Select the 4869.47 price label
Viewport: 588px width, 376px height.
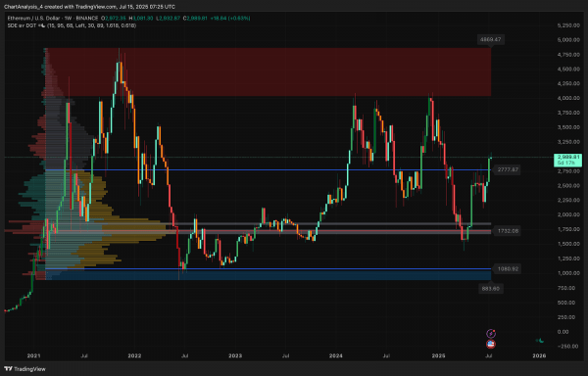(491, 39)
